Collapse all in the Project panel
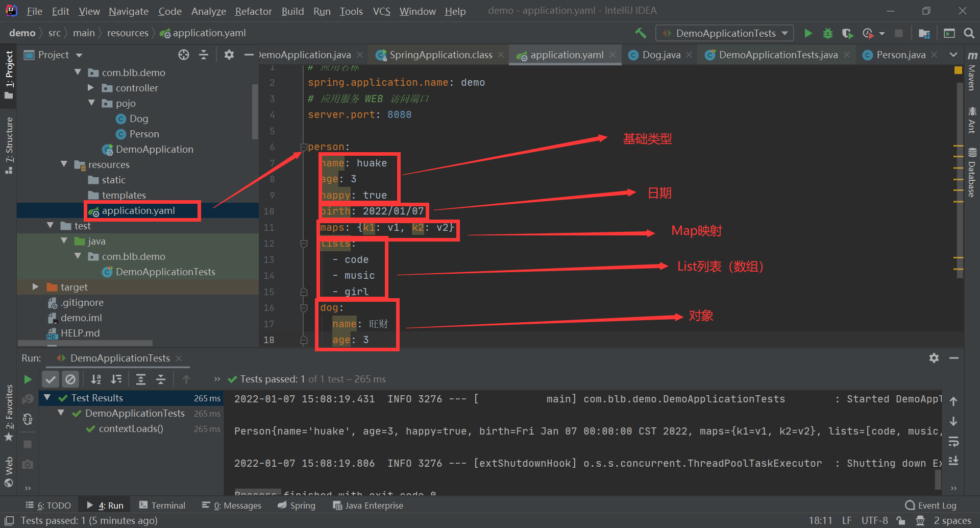980x528 pixels. point(204,55)
